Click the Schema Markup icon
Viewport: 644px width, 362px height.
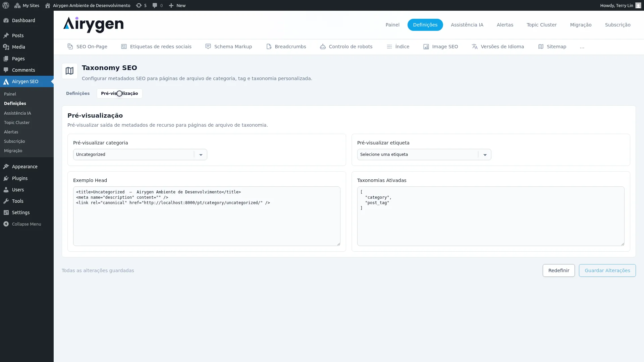tap(208, 47)
